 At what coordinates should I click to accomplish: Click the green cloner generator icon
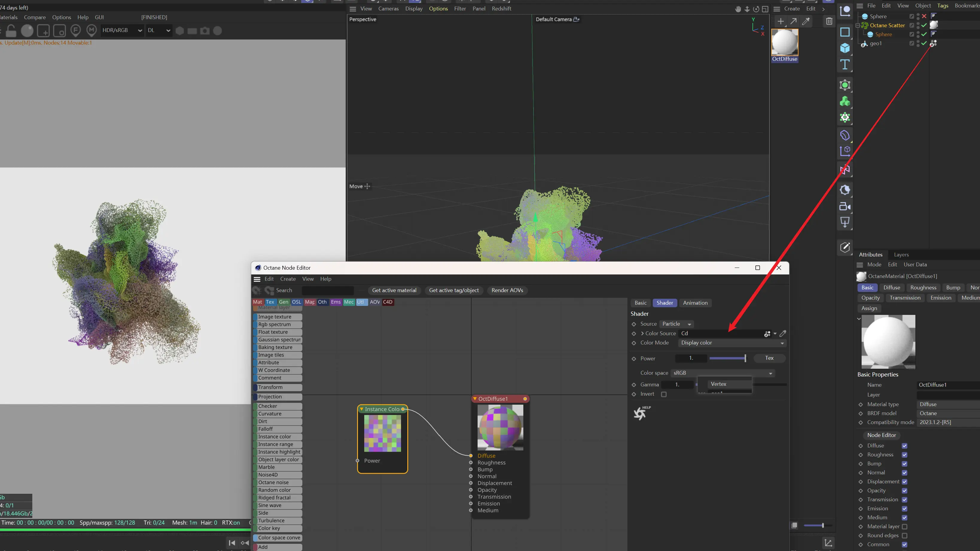point(845,101)
